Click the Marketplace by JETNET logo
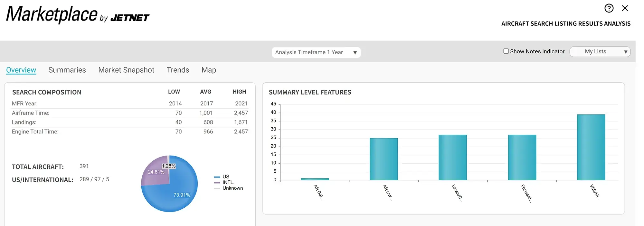Image resolution: width=644 pixels, height=226 pixels. [x=78, y=15]
